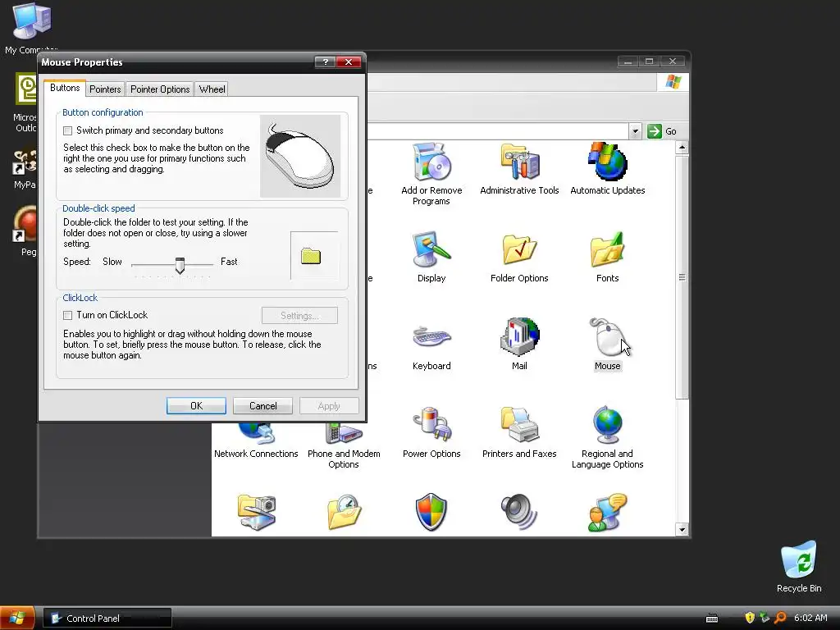This screenshot has height=630, width=840.
Task: Click the Control Panel scrollbar up arrow
Action: coord(682,147)
